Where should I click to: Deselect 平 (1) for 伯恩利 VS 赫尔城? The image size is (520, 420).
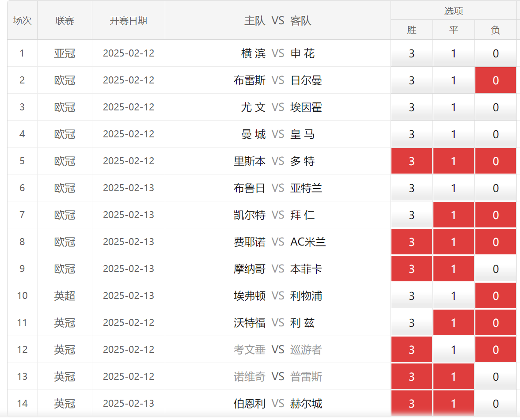click(453, 403)
